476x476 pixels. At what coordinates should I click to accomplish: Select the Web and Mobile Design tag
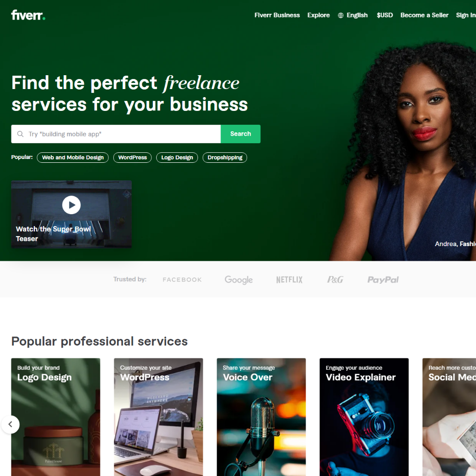pyautogui.click(x=73, y=158)
